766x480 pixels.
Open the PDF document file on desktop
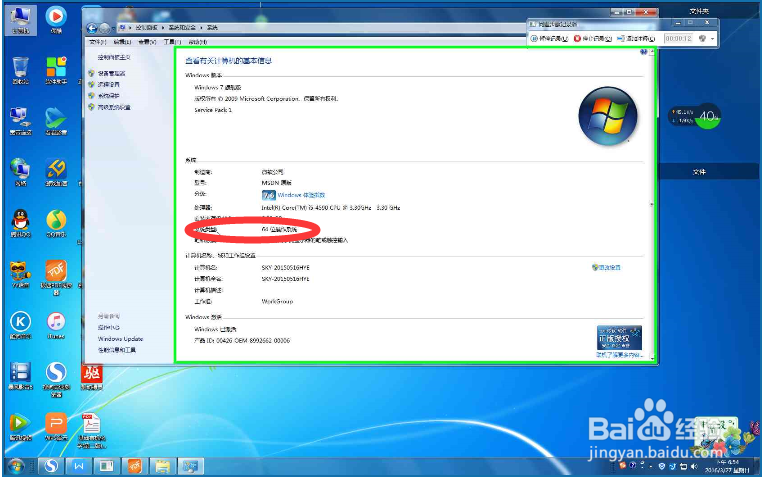[x=91, y=430]
